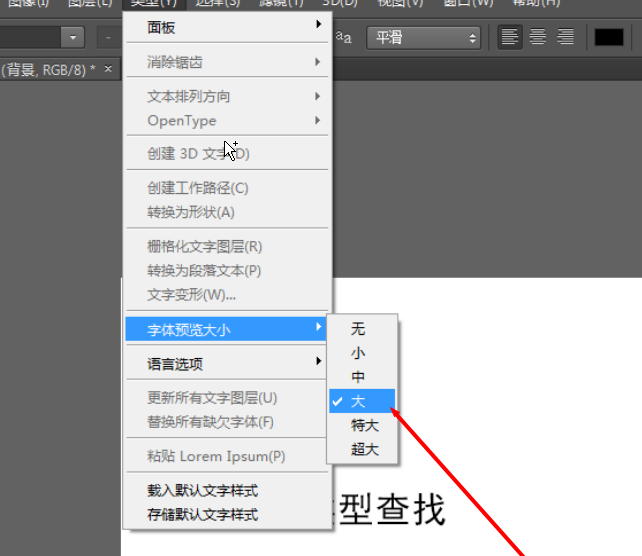This screenshot has height=556, width=642.
Task: Choose 创建工作路径(C) menu entry
Action: click(227, 188)
